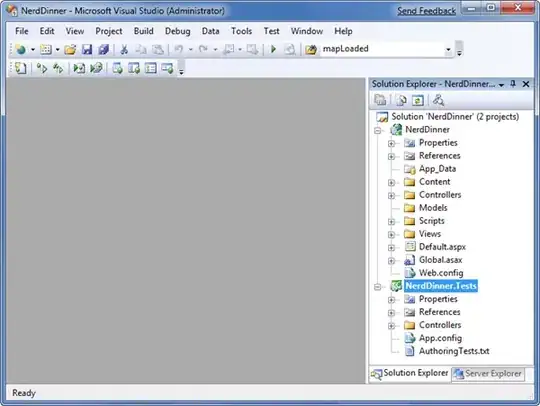Click the Save floppy disk icon
Screen dimensions: 540x406
pyautogui.click(x=86, y=50)
